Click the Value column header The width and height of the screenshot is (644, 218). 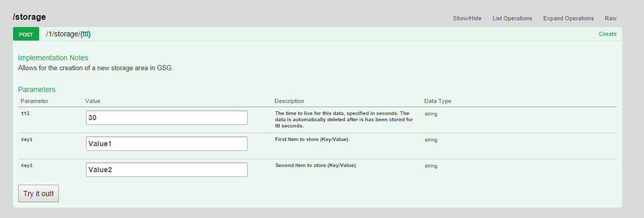click(93, 101)
